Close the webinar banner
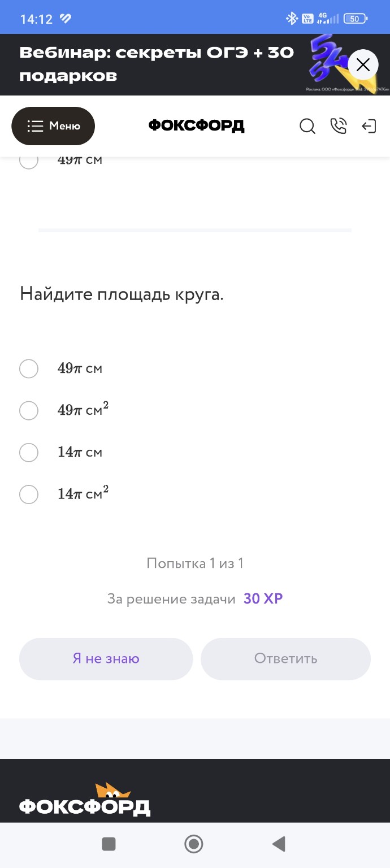The image size is (390, 868). pos(363,64)
